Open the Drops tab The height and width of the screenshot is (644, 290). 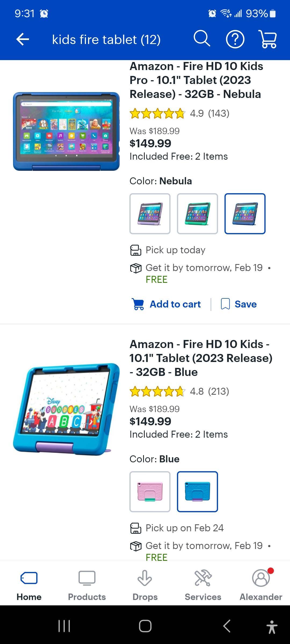[x=145, y=585]
